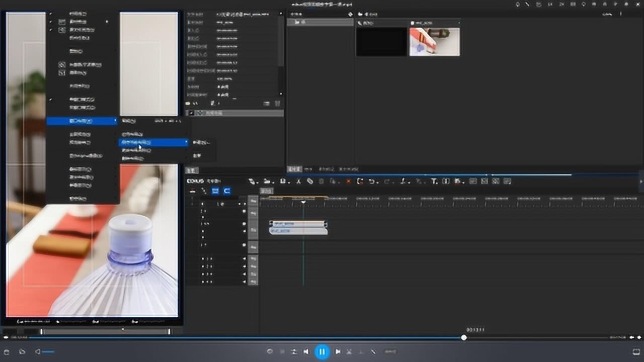Click the Voice Over icon next to title tool

pyautogui.click(x=445, y=181)
